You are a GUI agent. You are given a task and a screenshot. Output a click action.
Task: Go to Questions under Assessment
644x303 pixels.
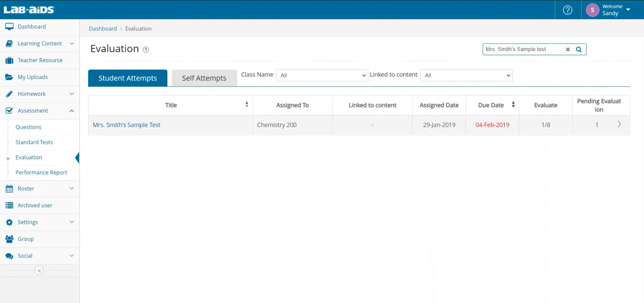(x=28, y=127)
